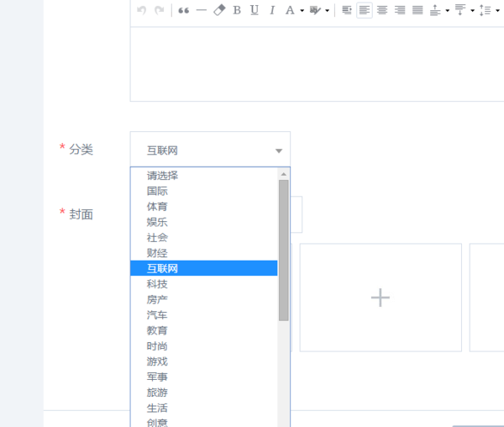Image resolution: width=504 pixels, height=427 pixels.
Task: Add a cover image via plus box
Action: pos(381,298)
